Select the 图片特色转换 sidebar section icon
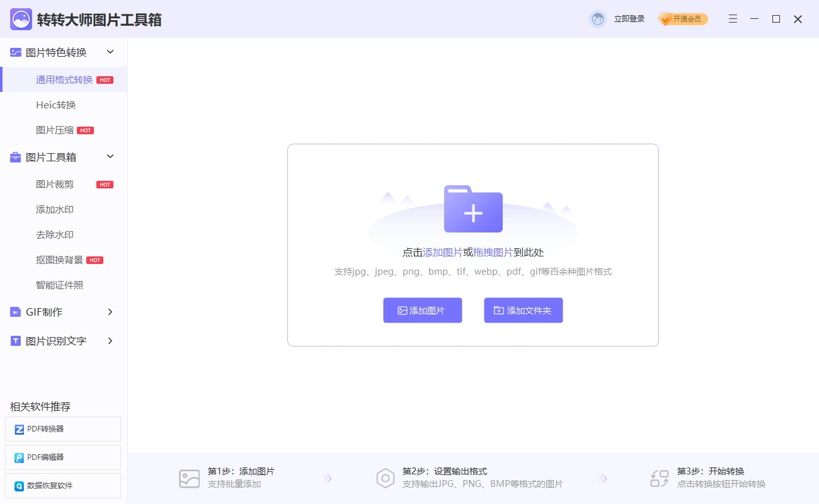 click(14, 52)
